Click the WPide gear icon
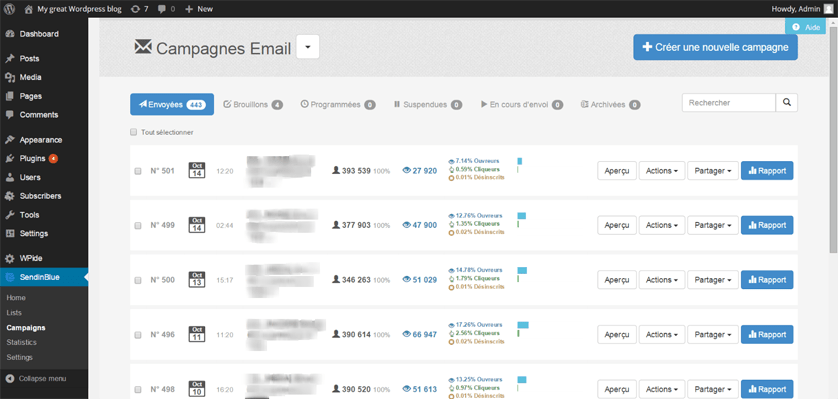 click(x=10, y=259)
